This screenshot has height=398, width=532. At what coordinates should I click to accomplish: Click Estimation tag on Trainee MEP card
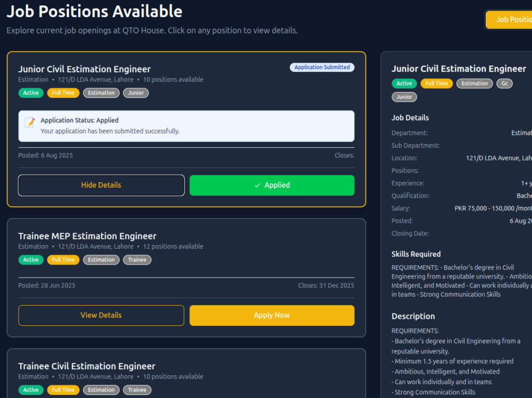[101, 260]
